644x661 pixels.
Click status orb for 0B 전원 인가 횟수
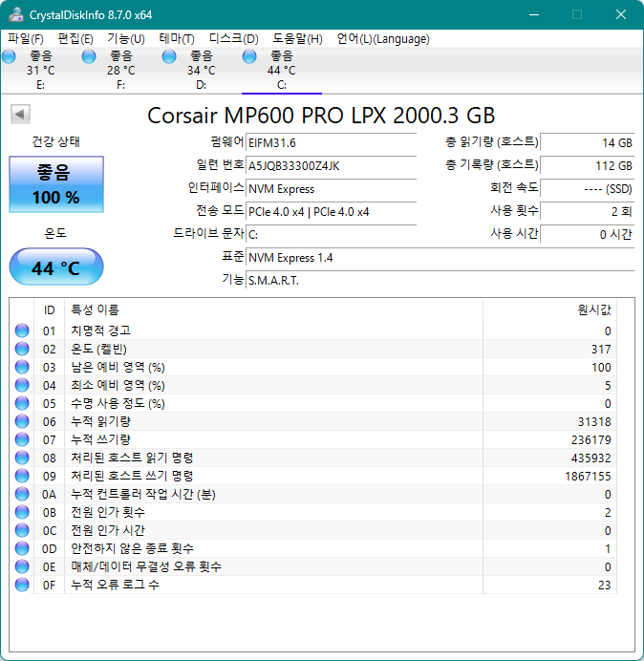(x=22, y=512)
